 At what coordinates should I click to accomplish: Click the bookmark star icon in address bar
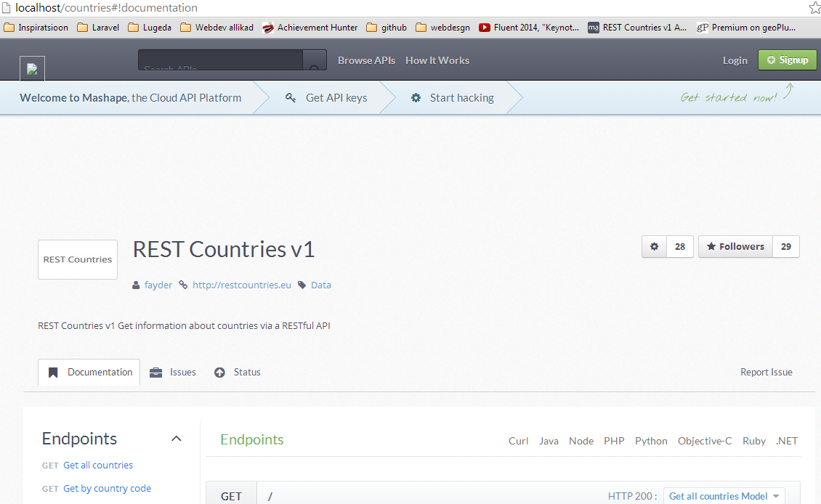tap(814, 7)
